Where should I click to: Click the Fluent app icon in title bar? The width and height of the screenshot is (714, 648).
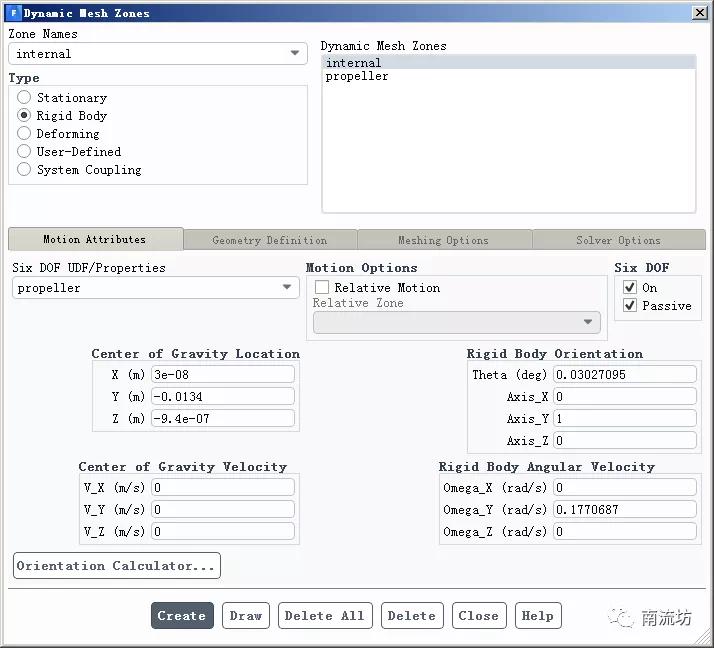[14, 12]
